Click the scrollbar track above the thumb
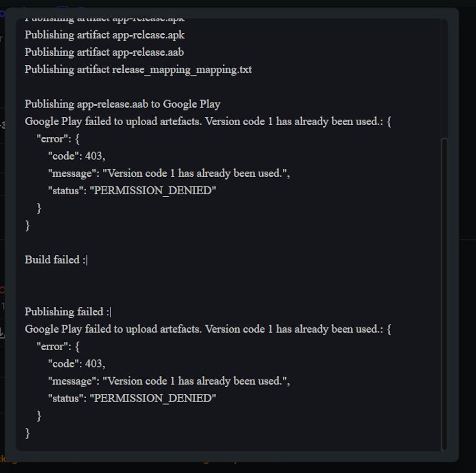476x473 pixels. [444, 76]
